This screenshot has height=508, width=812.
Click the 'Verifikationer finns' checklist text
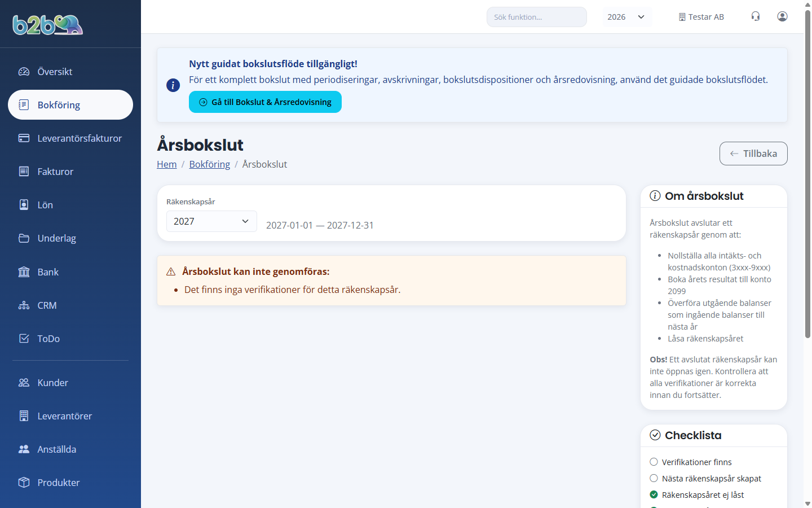(x=697, y=462)
